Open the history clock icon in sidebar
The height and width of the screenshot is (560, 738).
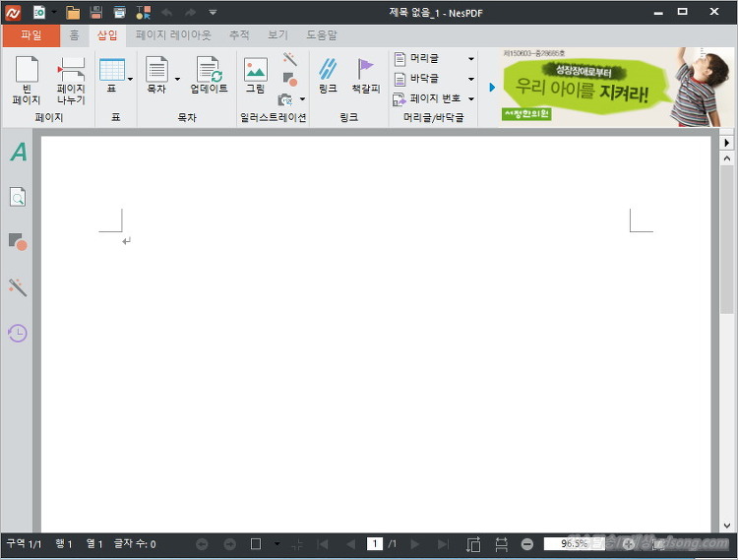(18, 333)
